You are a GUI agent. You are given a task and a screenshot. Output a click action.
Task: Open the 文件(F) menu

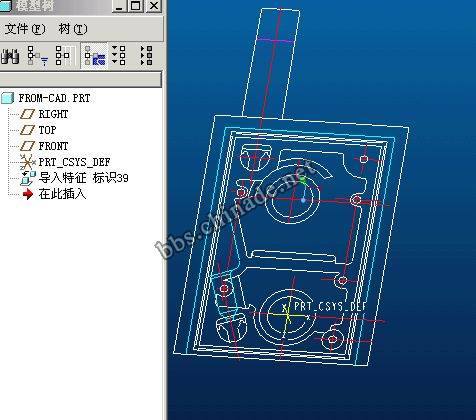(25, 29)
